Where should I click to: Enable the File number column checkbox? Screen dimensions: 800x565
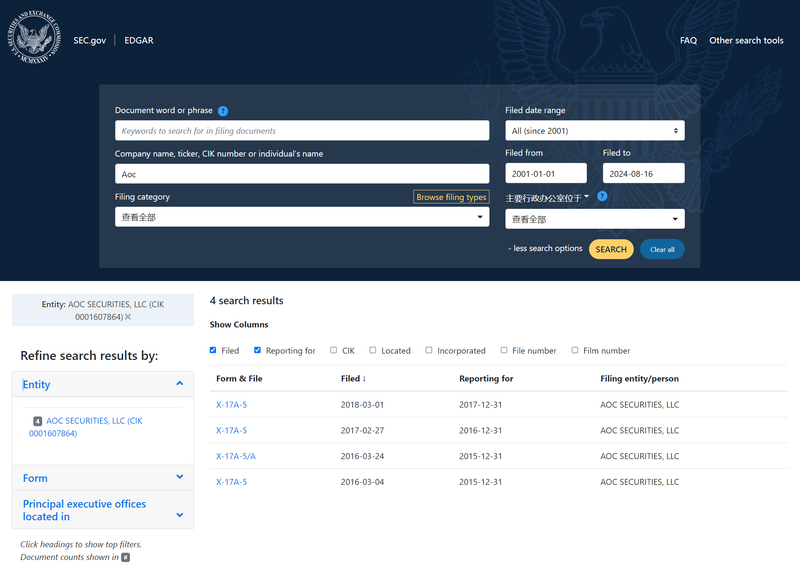(504, 350)
